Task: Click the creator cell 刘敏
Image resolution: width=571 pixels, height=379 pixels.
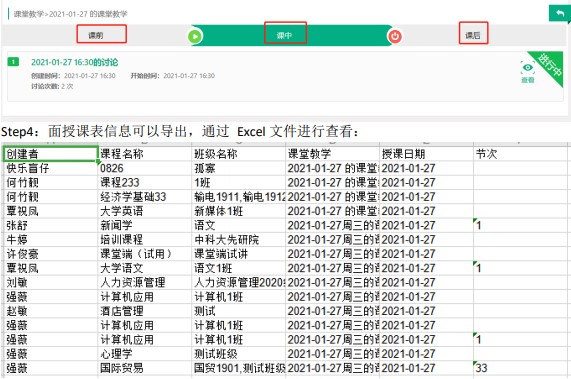Action: [x=51, y=283]
